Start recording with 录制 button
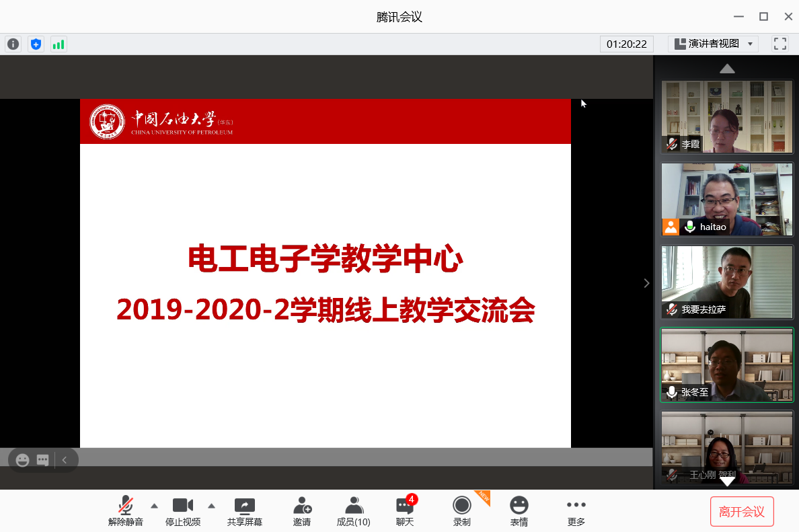 (461, 511)
